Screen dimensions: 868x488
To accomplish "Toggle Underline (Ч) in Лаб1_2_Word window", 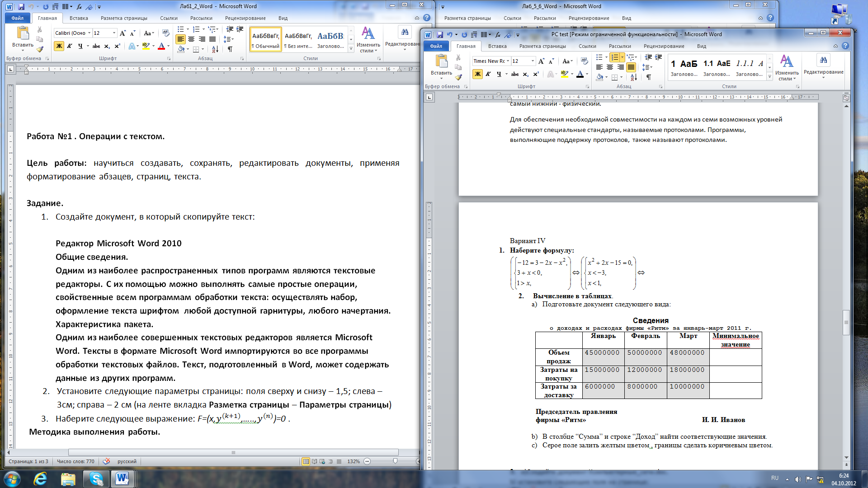I will [80, 46].
